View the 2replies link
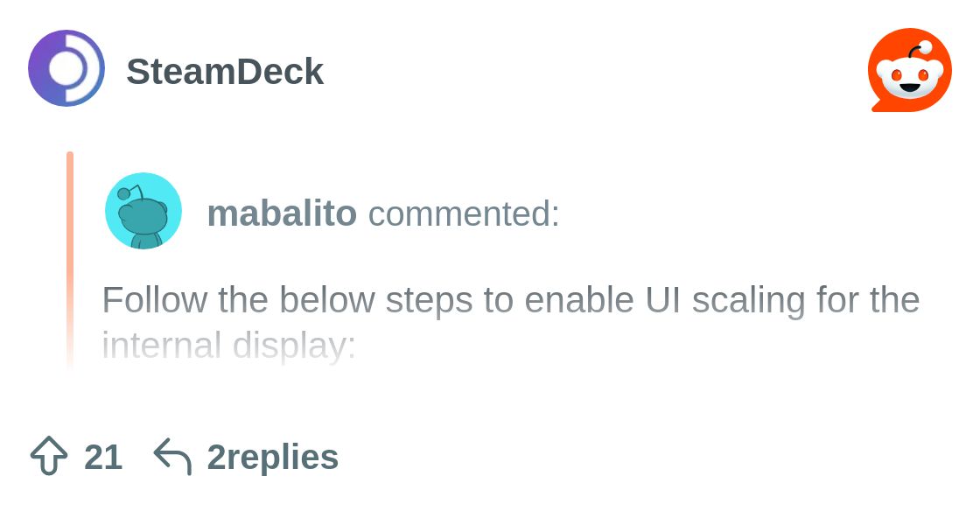The height and width of the screenshot is (511, 980). click(x=273, y=457)
